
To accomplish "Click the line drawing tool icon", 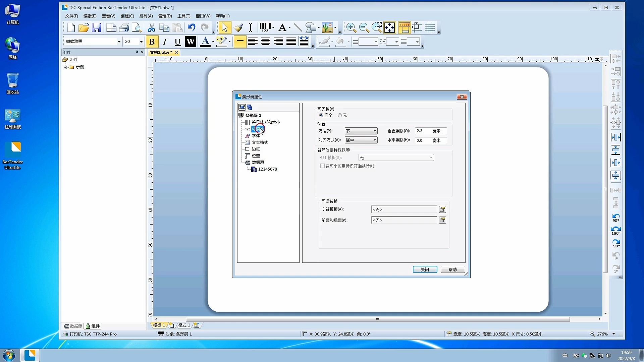I will [x=298, y=27].
